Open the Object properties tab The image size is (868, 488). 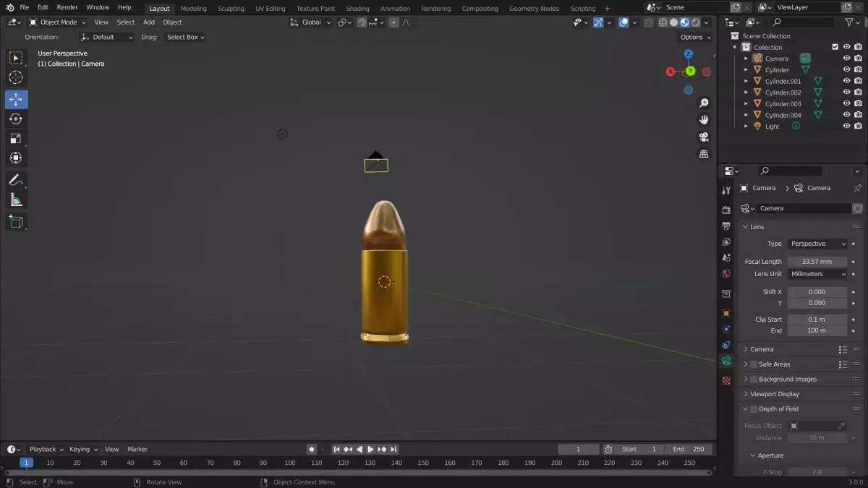coord(726,313)
